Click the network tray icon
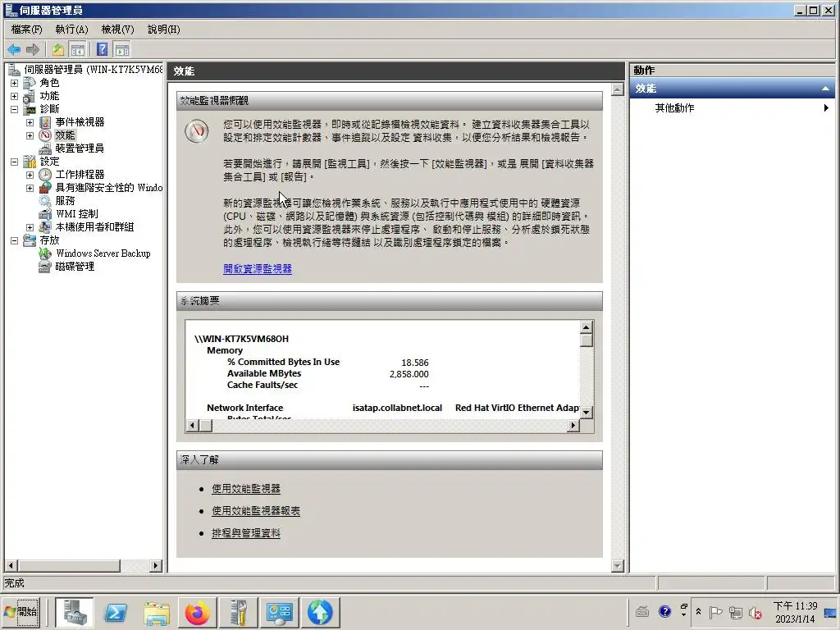The width and height of the screenshot is (840, 630). coord(736,612)
